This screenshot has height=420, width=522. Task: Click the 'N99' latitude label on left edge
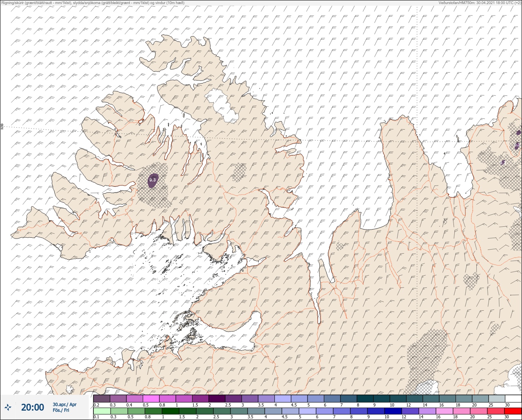[2, 127]
